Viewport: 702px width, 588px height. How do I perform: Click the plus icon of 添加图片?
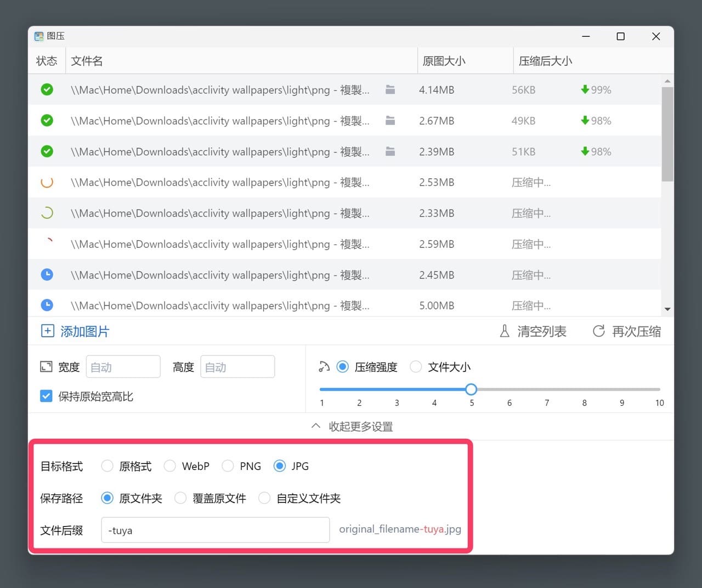click(x=48, y=331)
